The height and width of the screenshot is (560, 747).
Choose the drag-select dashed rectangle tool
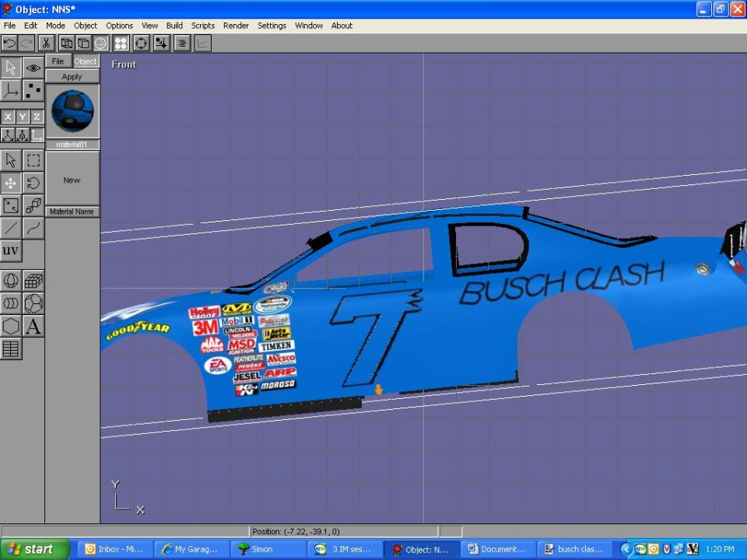pyautogui.click(x=33, y=160)
